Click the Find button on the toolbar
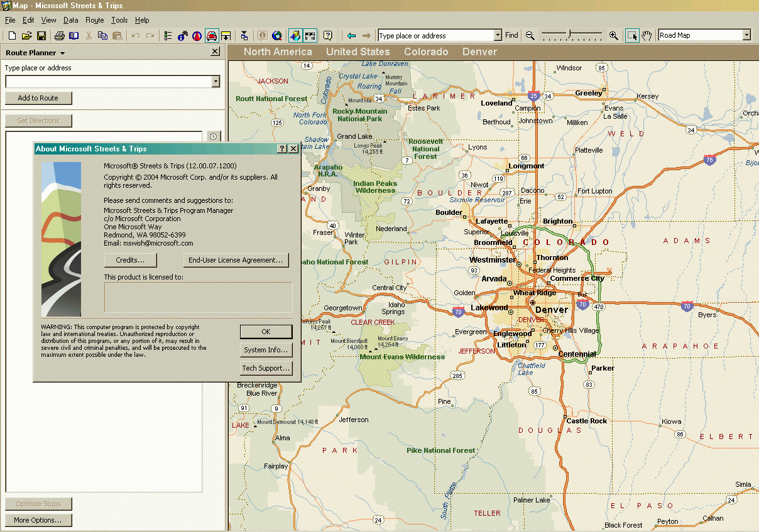Screen dimensions: 759x532 [x=512, y=35]
